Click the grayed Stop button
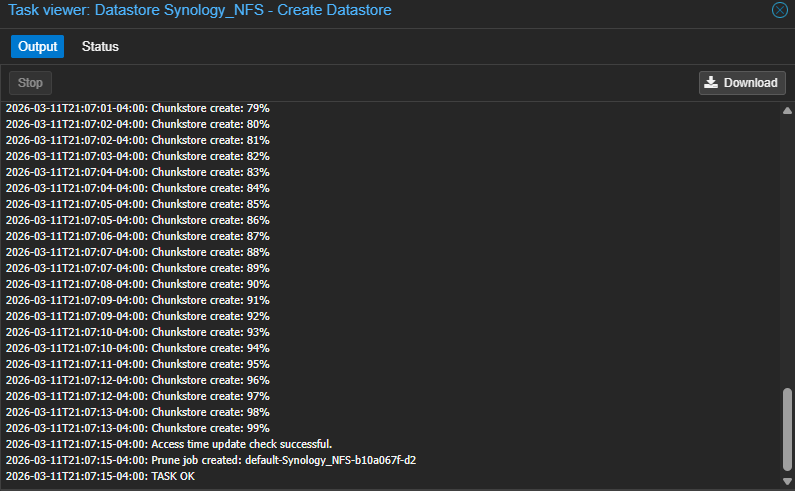The image size is (795, 491). click(x=30, y=83)
